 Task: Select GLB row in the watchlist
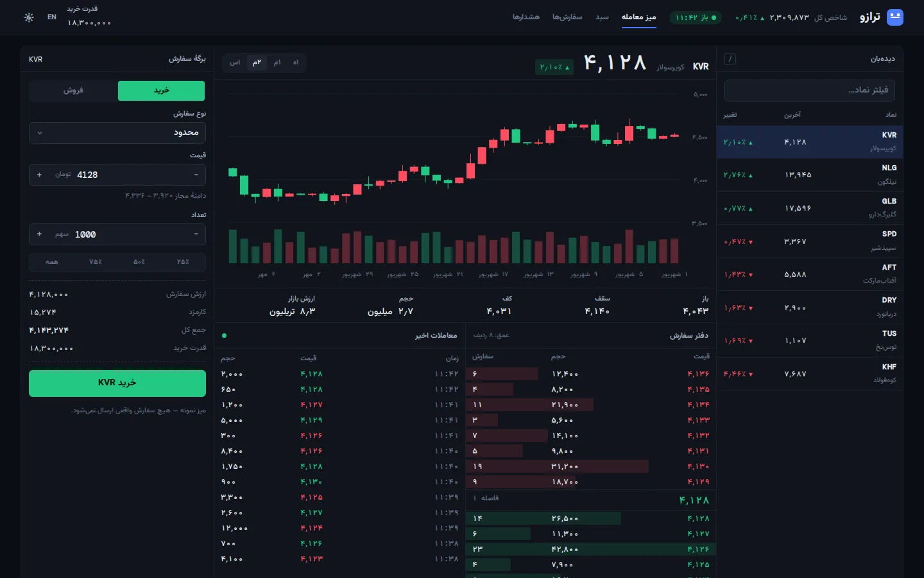[810, 208]
